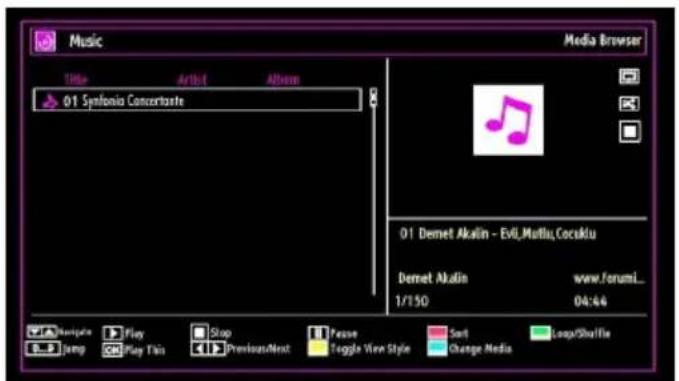
Task: Click the Title column header
Action: click(x=76, y=80)
